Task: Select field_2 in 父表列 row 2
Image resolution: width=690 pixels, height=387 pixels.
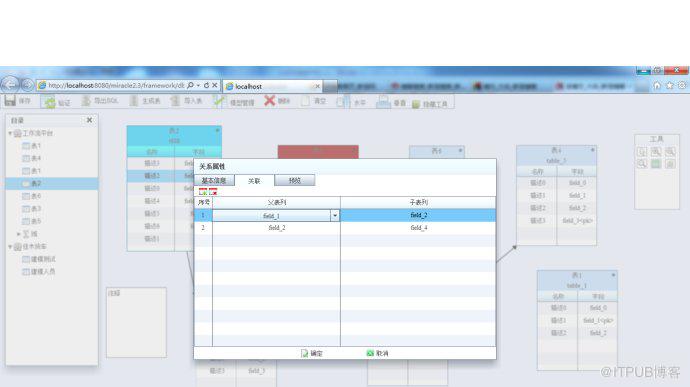Action: click(276, 228)
